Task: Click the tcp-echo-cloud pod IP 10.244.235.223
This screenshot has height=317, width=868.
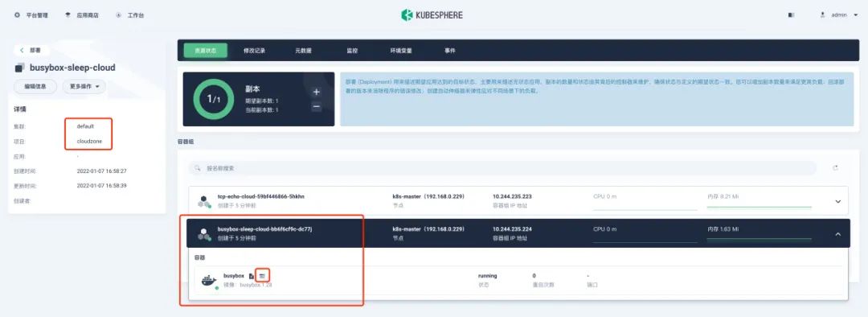Action: [513, 196]
